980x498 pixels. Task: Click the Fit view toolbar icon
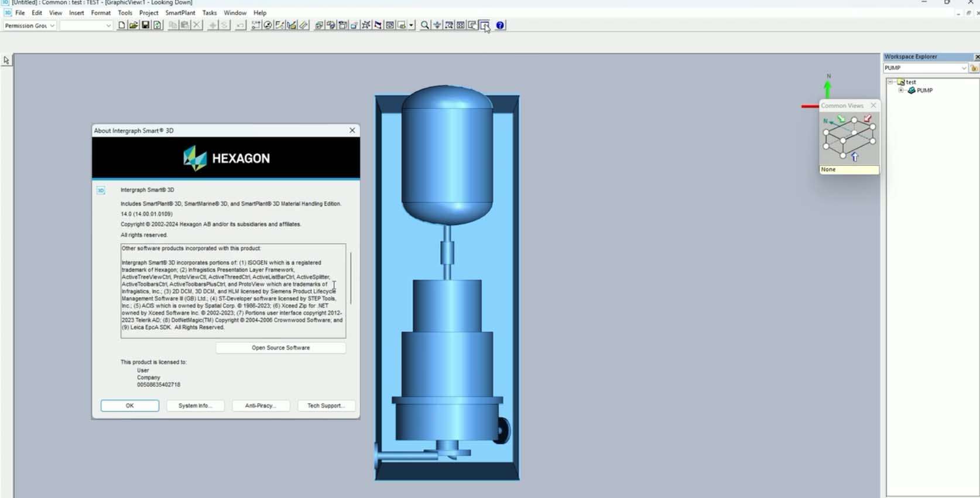click(x=461, y=25)
